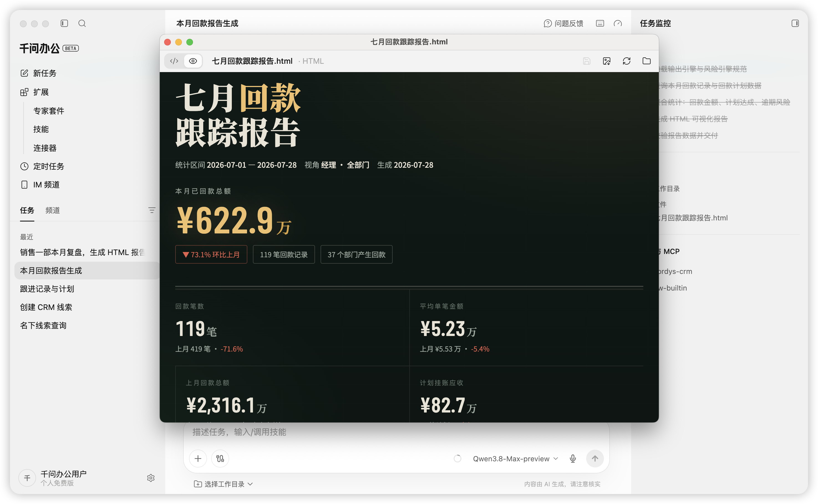Open the skills/tools icon next to plus

(x=220, y=459)
